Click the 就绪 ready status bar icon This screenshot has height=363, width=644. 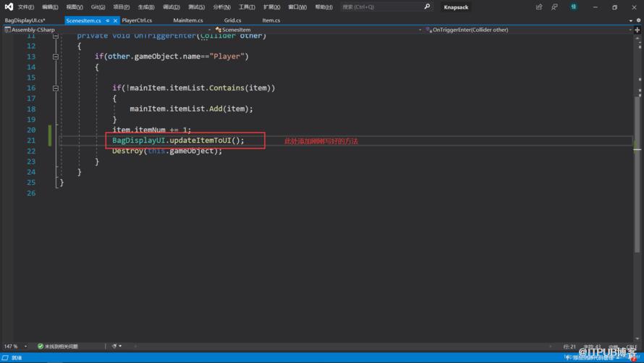(x=5, y=358)
